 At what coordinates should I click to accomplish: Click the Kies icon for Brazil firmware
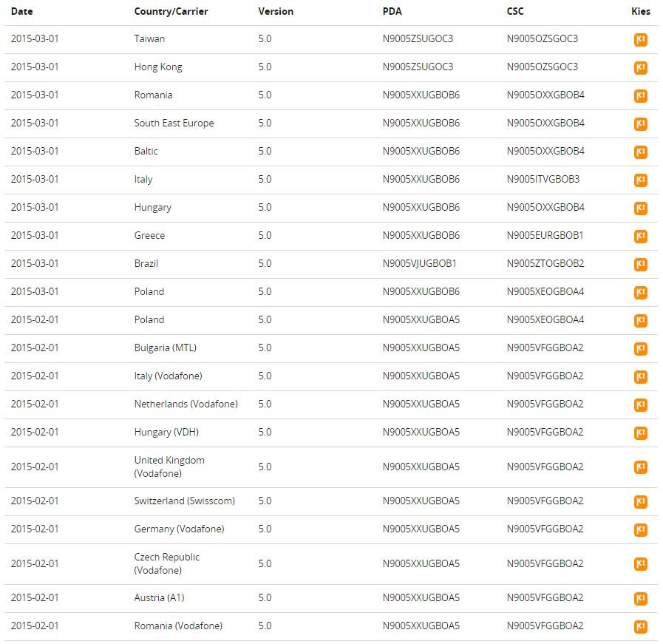pos(641,264)
